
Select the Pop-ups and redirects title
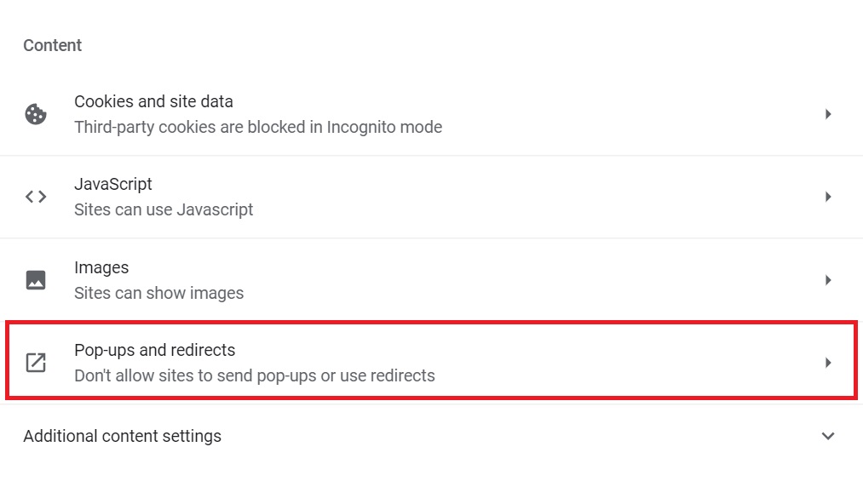pyautogui.click(x=154, y=350)
